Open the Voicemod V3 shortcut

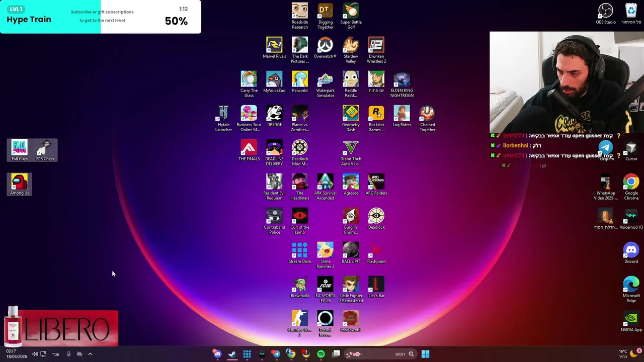click(x=631, y=219)
